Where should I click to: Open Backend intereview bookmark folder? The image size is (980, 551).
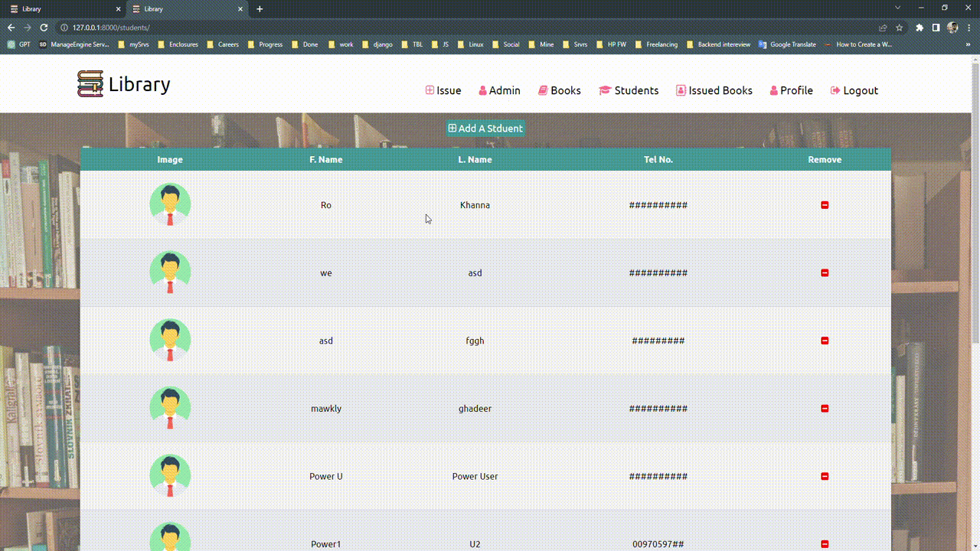click(x=718, y=44)
